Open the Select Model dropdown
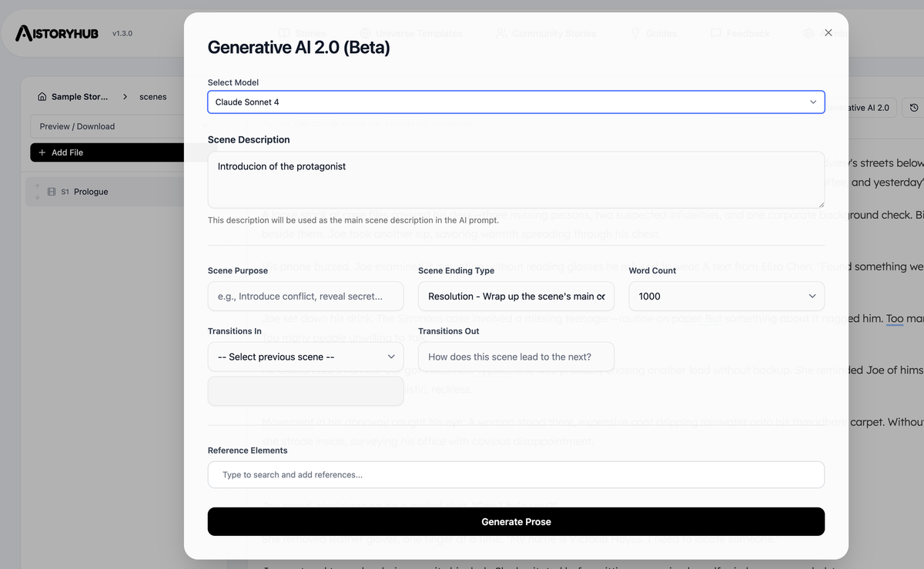The width and height of the screenshot is (924, 569). pyautogui.click(x=516, y=101)
